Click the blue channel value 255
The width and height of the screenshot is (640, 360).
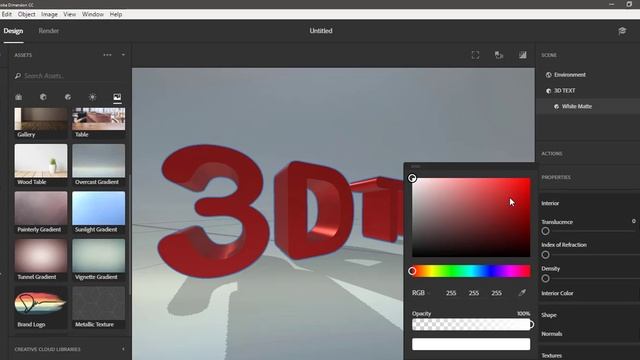[496, 293]
